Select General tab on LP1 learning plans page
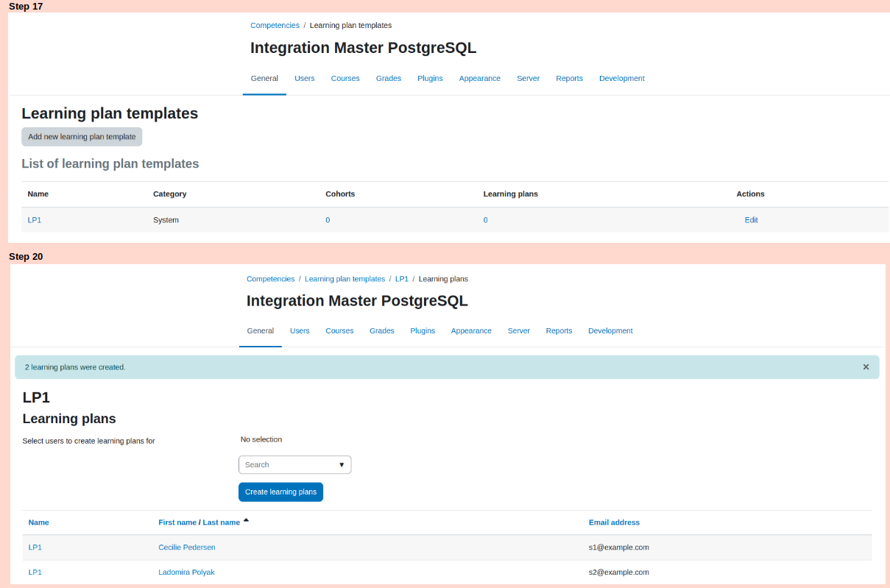 pyautogui.click(x=261, y=331)
